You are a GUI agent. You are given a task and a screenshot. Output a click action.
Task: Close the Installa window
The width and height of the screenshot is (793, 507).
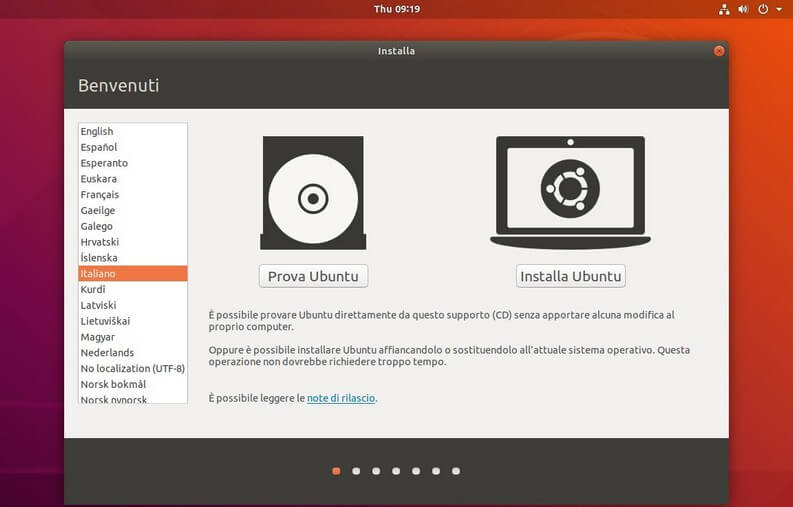719,51
